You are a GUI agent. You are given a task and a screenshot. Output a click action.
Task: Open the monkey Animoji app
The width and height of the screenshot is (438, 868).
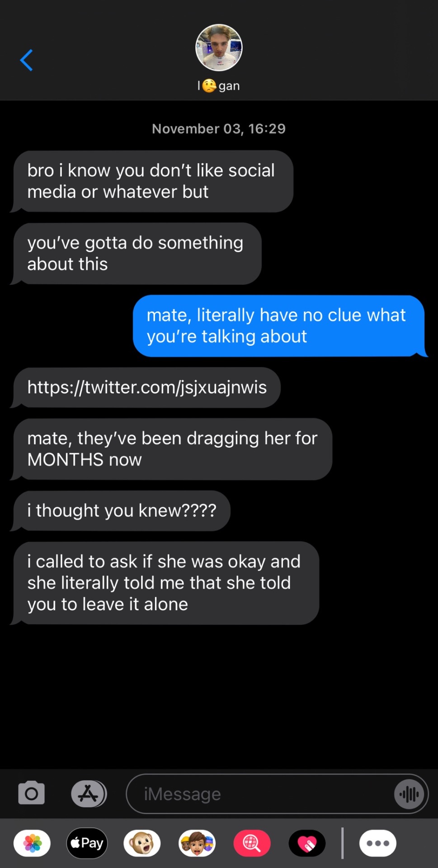[142, 843]
